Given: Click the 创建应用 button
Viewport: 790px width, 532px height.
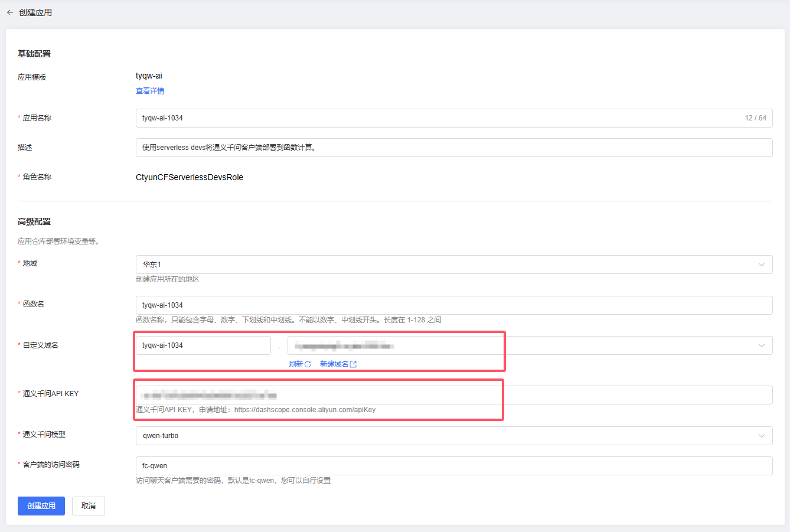Looking at the screenshot, I should click(41, 506).
